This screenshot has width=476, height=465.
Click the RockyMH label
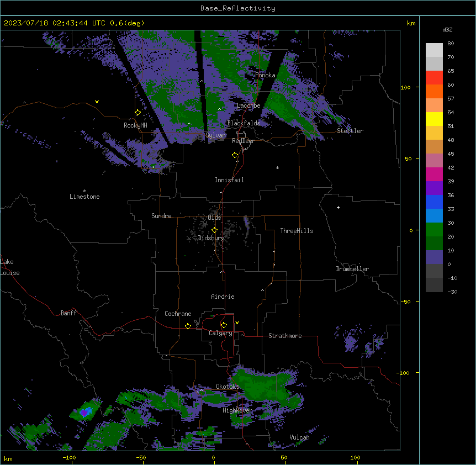coord(135,125)
